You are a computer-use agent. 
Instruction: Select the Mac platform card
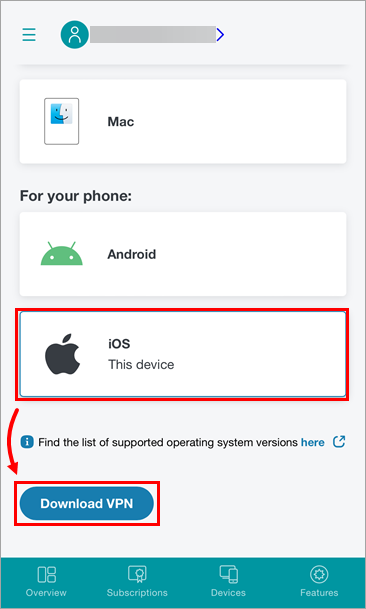183,122
